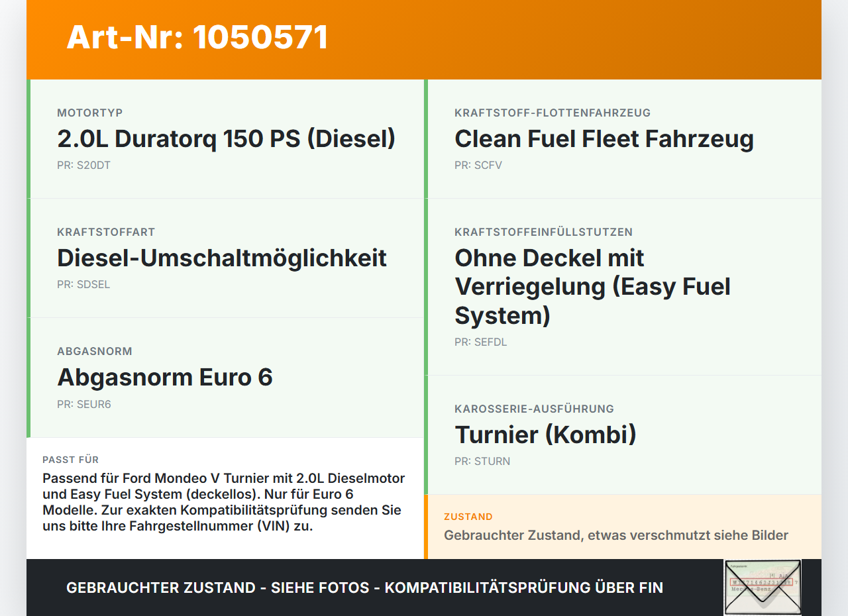Select the orange 'ZUSTAND' label

click(x=468, y=517)
